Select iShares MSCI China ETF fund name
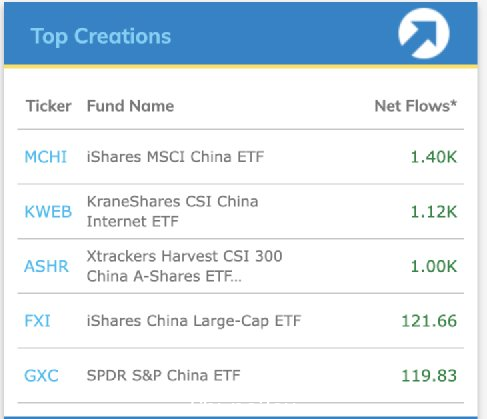The image size is (487, 419). click(x=175, y=157)
